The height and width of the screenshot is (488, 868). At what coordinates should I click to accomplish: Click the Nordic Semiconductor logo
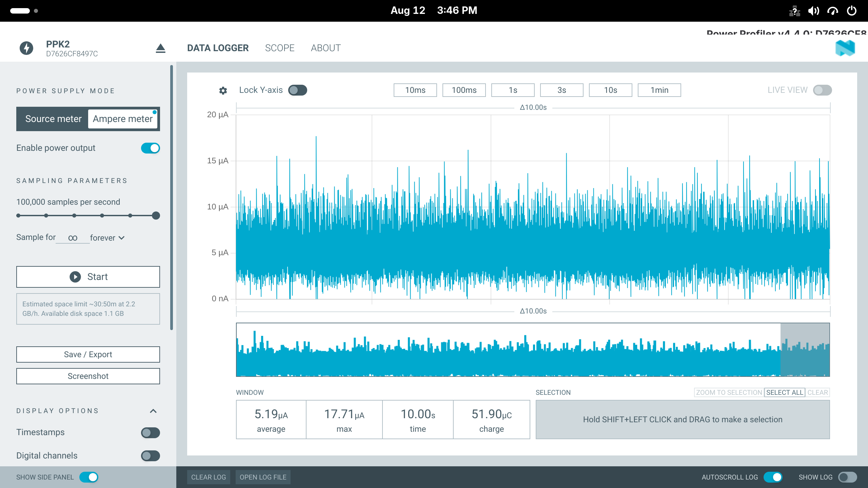(845, 48)
